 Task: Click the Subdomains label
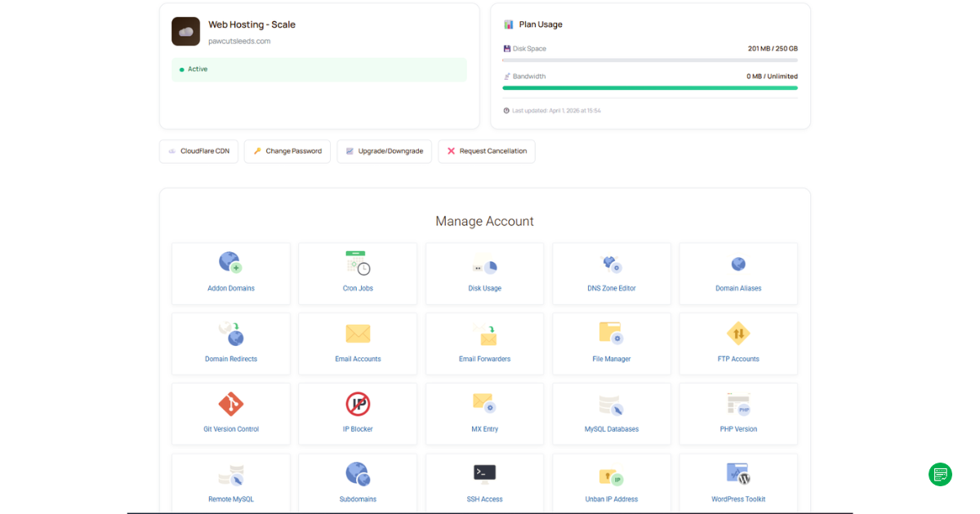(x=358, y=499)
